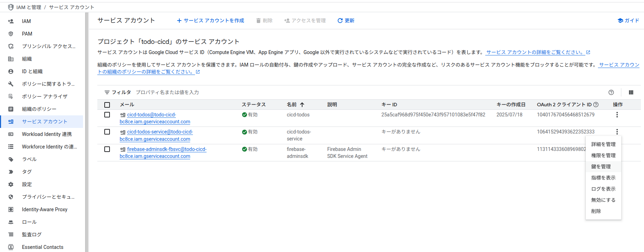Viewport: 644px width, 252px height.
Task: Open link cicd-todos@todo-cicd service account
Action: [155, 118]
